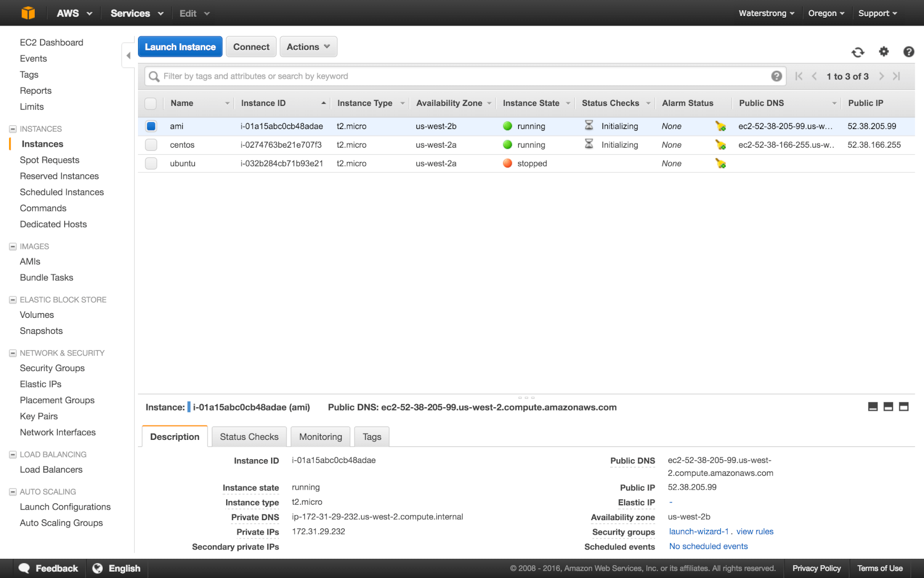Click the Connect button
Viewport: 924px width, 578px height.
click(251, 47)
